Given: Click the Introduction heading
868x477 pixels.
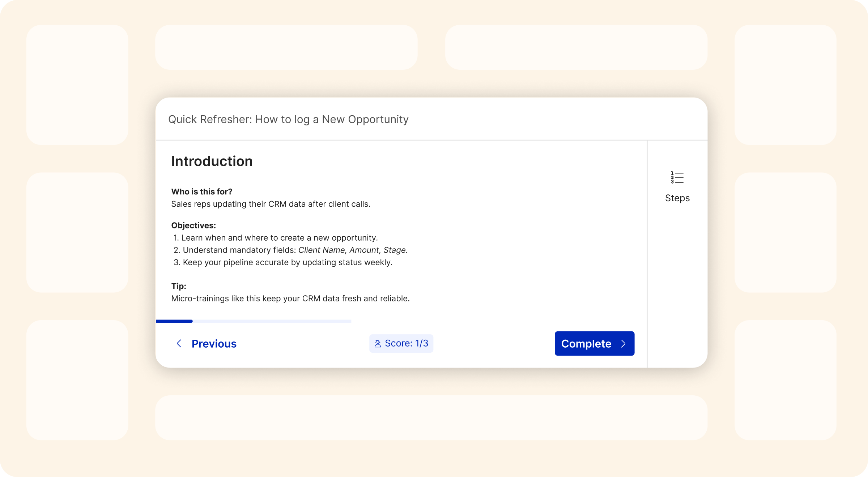Looking at the screenshot, I should click(212, 161).
